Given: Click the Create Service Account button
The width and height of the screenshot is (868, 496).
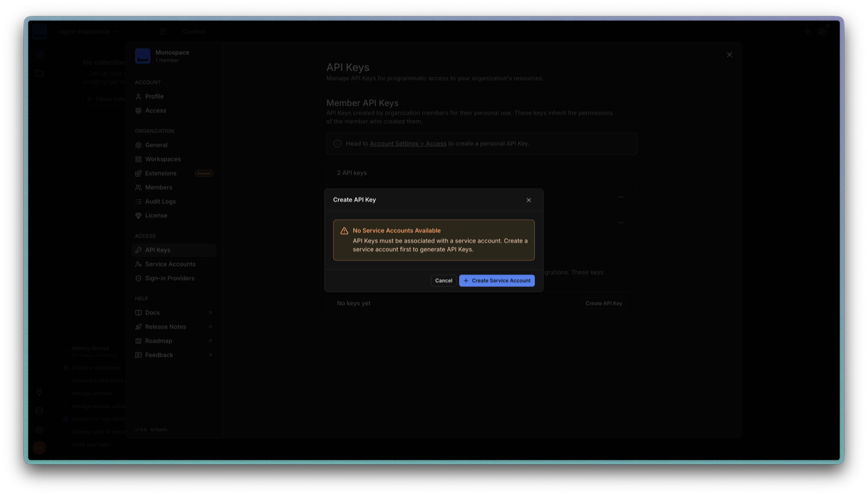Looking at the screenshot, I should [496, 280].
